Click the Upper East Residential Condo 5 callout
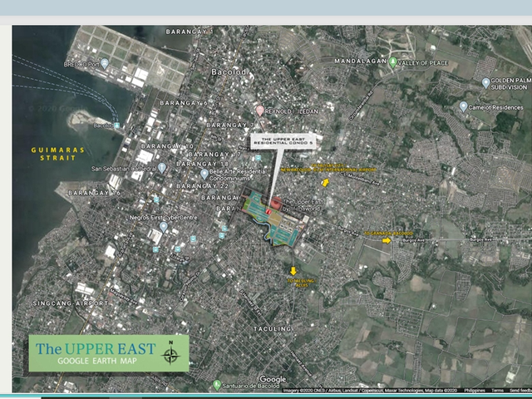Image resolution: width=532 pixels, height=399 pixels. [283, 141]
